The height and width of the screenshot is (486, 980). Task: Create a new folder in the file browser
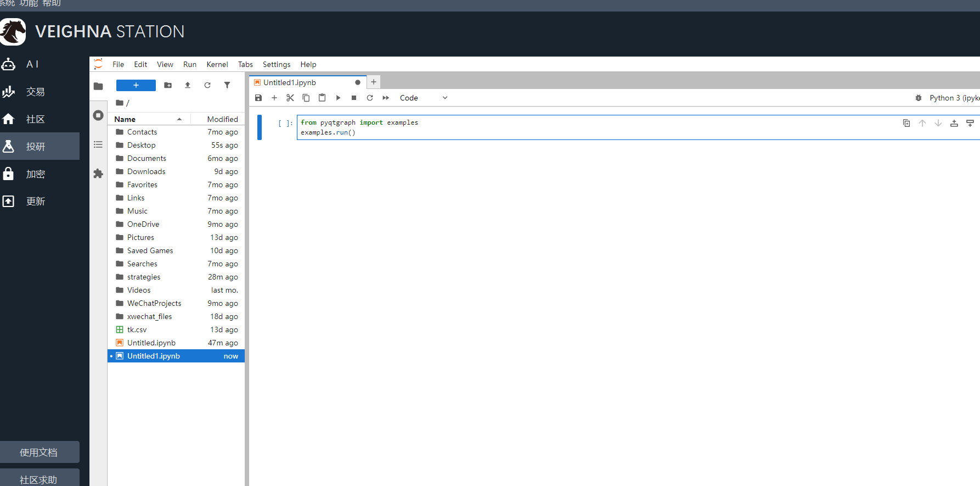(x=168, y=85)
